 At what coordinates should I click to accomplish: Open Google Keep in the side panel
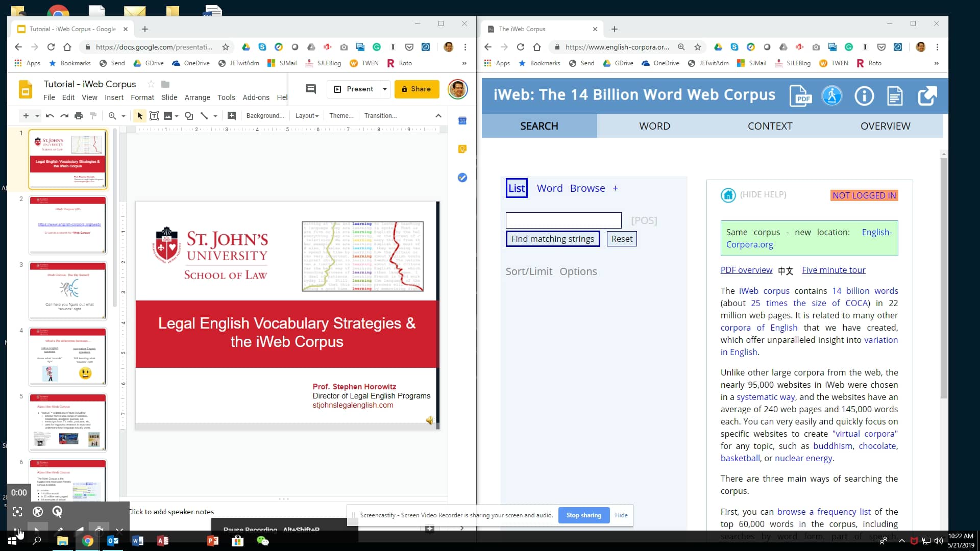(462, 148)
